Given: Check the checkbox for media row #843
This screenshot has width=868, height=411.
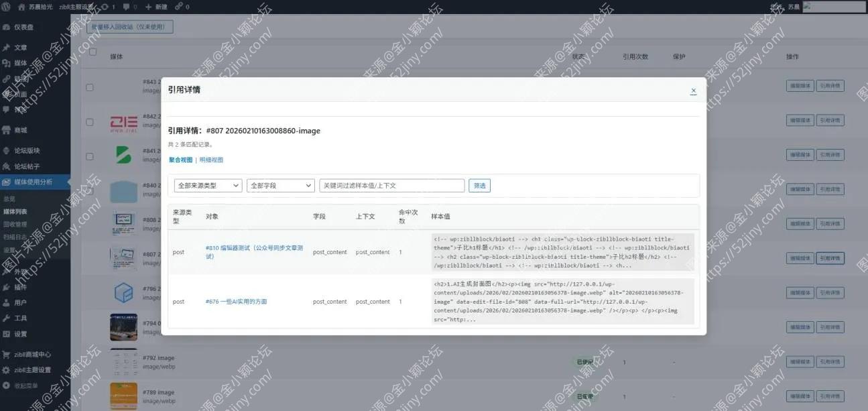Looking at the screenshot, I should coord(90,87).
